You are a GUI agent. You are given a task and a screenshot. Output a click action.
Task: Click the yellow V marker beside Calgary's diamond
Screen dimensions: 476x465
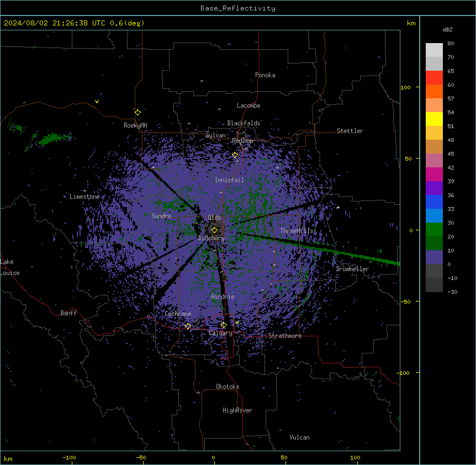[x=237, y=323]
